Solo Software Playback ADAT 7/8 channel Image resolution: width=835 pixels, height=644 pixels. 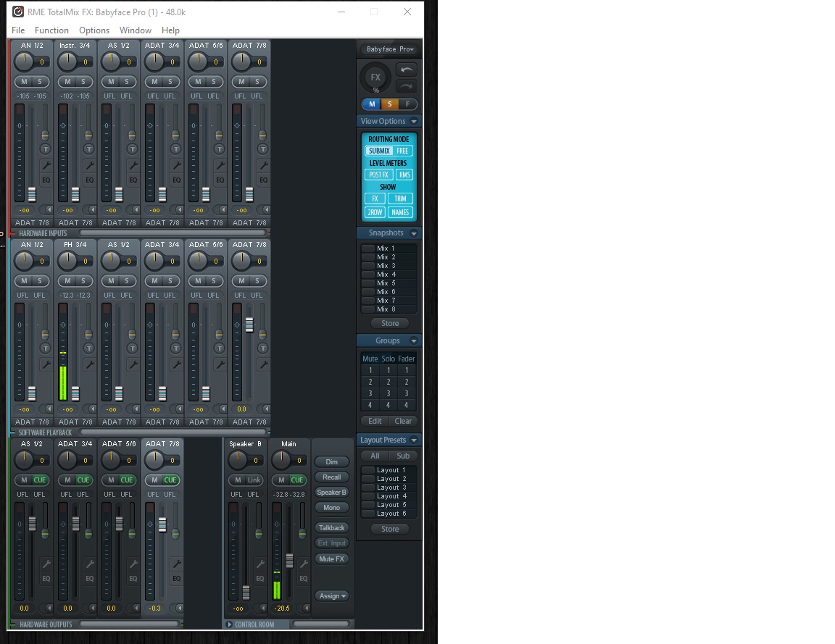[257, 280]
